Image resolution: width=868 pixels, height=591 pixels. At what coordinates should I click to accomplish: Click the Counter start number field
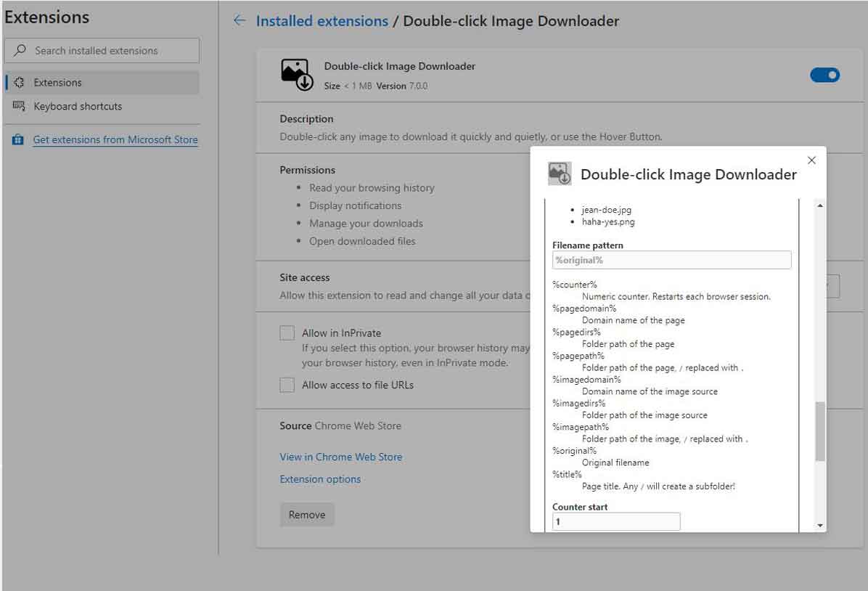[x=616, y=521]
